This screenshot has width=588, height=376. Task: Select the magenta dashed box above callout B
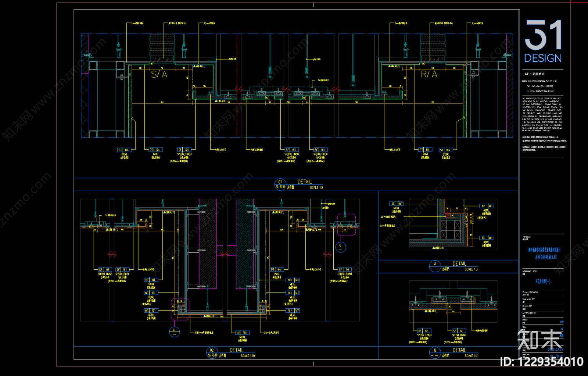coord(346,224)
